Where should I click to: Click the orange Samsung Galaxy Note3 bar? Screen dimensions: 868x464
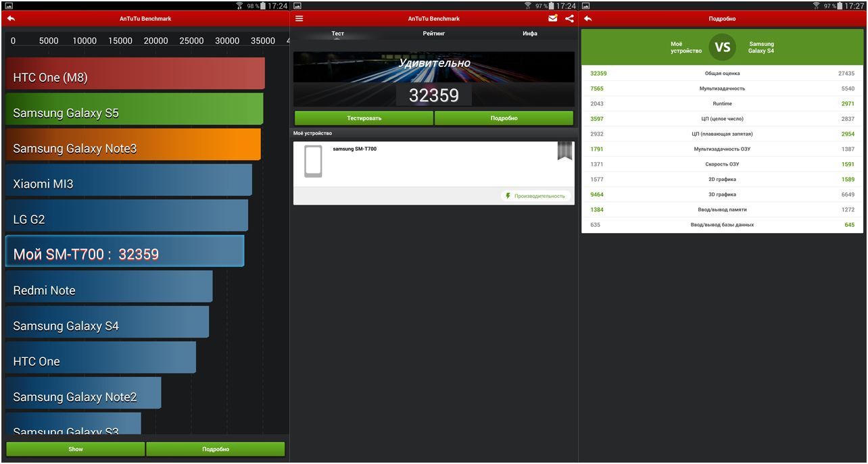(132, 145)
